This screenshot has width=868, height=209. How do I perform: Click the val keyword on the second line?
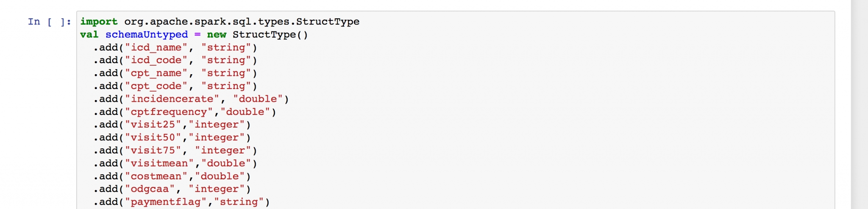[x=89, y=35]
